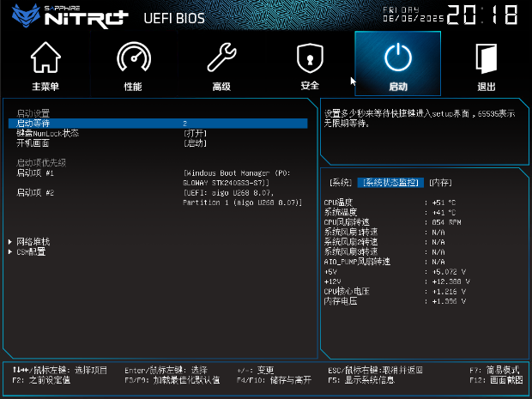Open the 退出 door icon
Viewport: 532px width, 399px height.
click(x=487, y=58)
